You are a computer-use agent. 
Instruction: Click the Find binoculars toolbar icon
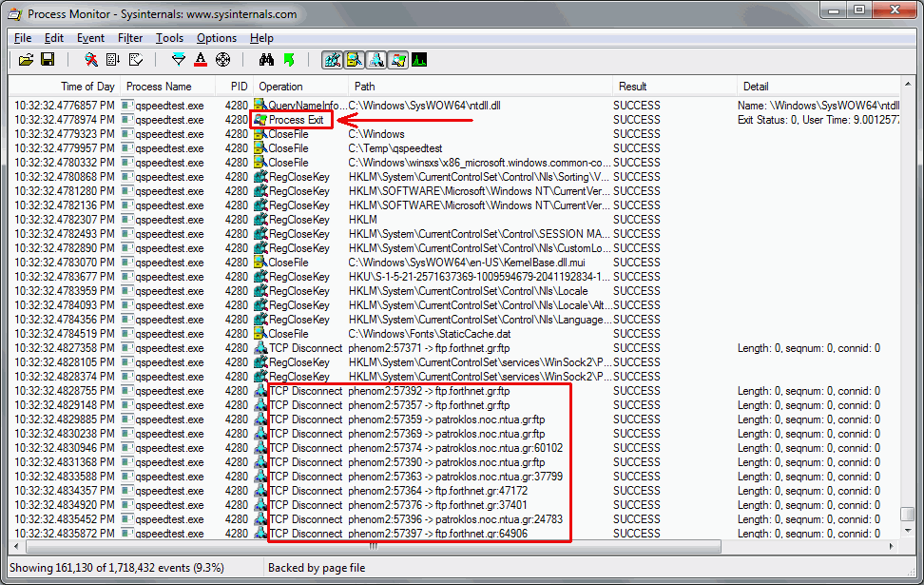pyautogui.click(x=266, y=60)
